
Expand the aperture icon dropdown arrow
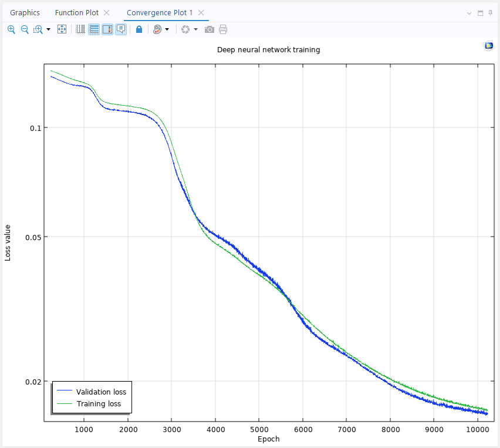click(x=196, y=29)
